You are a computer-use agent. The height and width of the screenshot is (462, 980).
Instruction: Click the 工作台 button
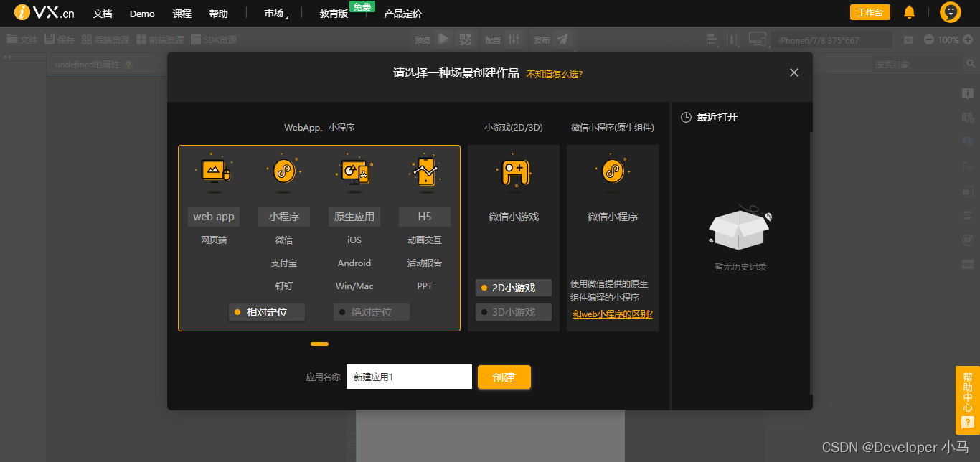pyautogui.click(x=870, y=12)
